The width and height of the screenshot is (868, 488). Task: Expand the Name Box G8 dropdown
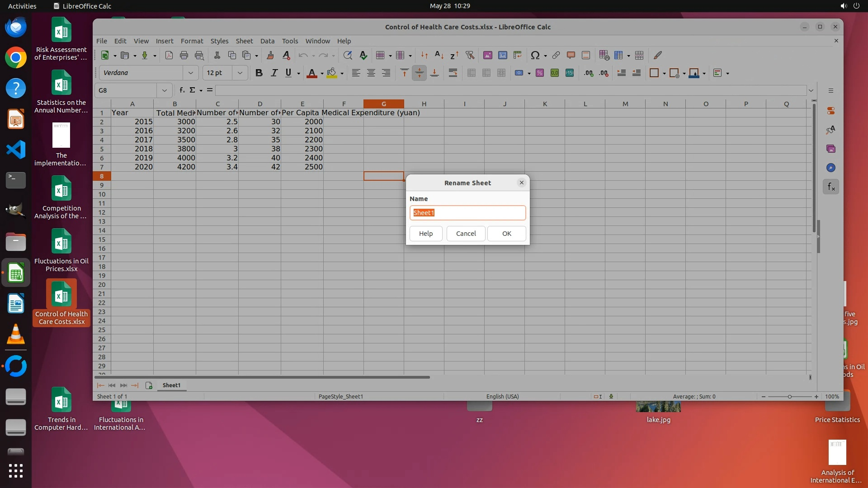(165, 90)
